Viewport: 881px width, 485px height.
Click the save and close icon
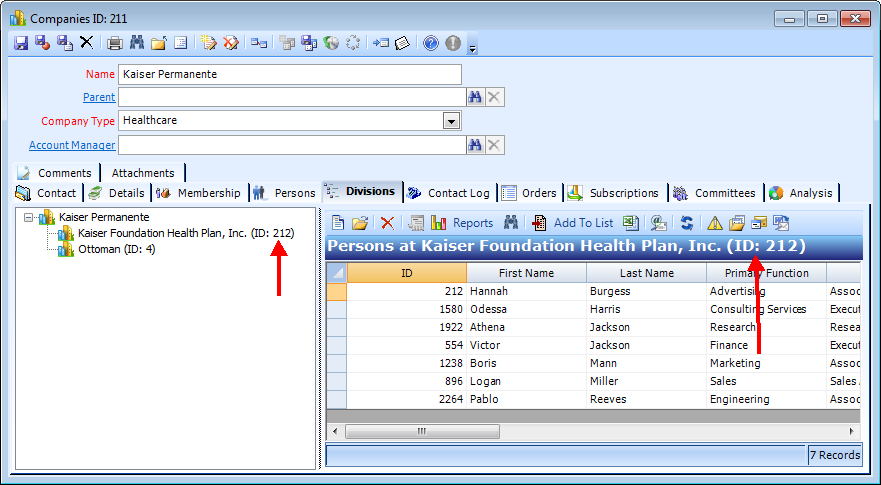pyautogui.click(x=43, y=43)
